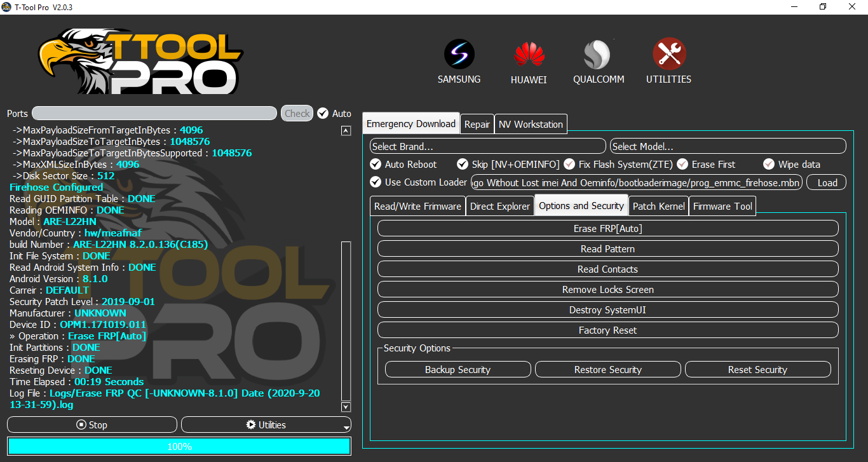Click the Read Contacts button
Image resolution: width=868 pixels, height=462 pixels.
608,269
